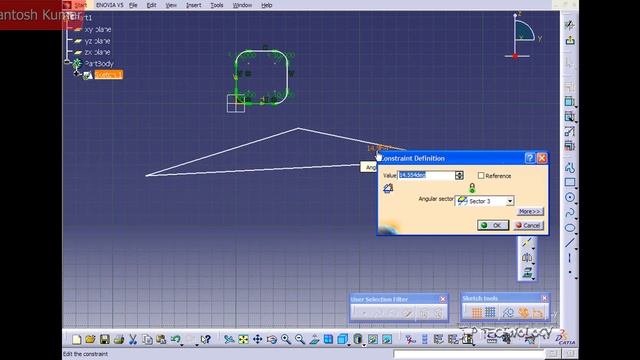
Task: Open the Insert menu
Action: (193, 5)
